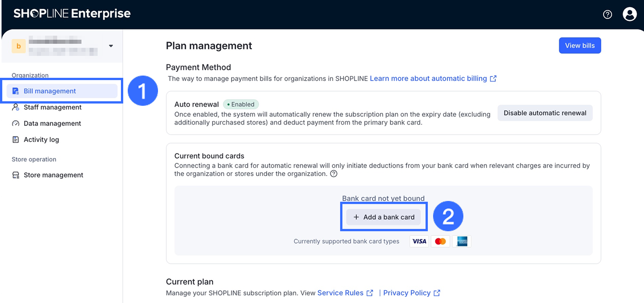Click the Enabled status badge
Viewport: 644px width, 303px height.
(x=241, y=104)
